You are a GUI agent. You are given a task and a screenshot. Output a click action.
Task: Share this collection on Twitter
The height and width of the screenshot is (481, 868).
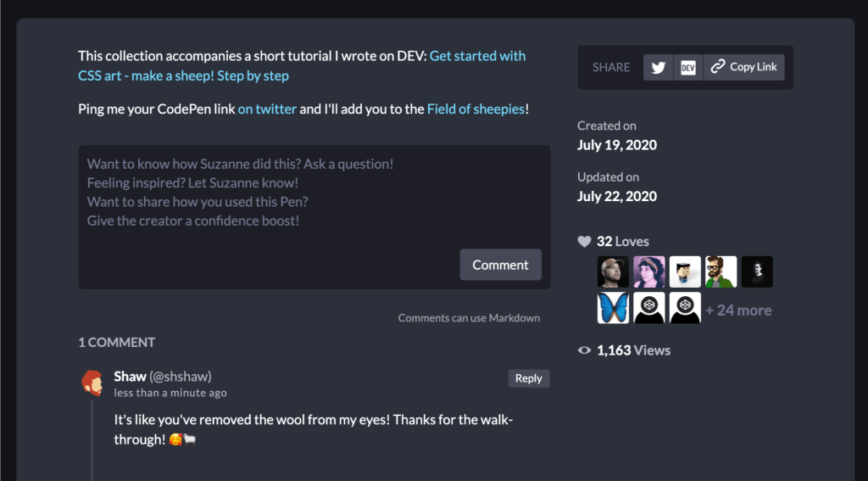point(658,67)
